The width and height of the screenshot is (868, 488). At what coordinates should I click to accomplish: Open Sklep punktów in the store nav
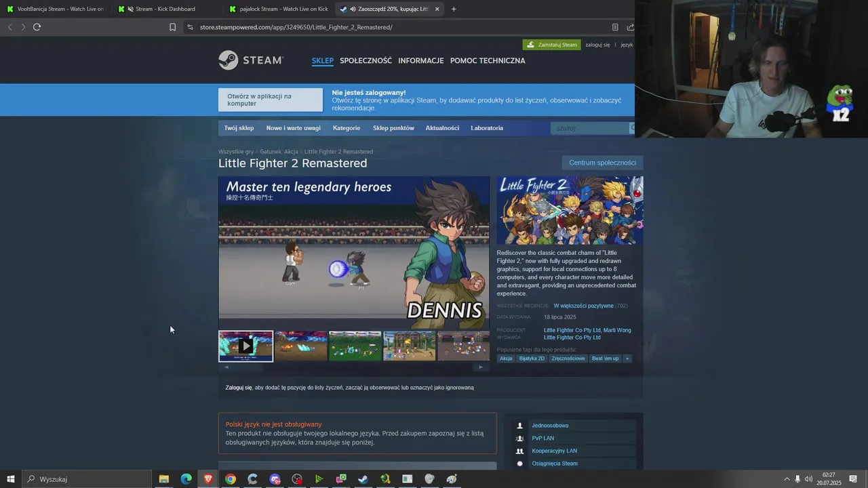[393, 128]
